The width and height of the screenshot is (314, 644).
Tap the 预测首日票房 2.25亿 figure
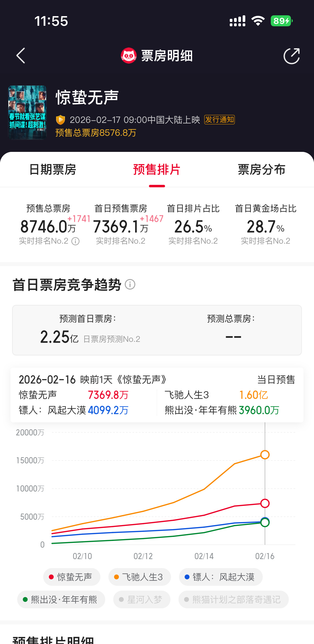(59, 337)
